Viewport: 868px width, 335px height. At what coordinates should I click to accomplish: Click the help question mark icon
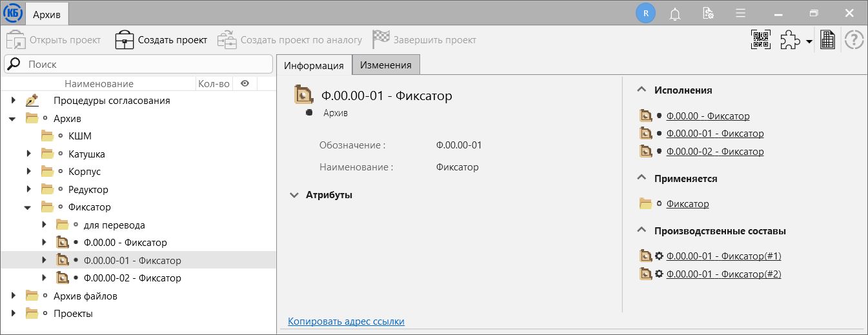coord(854,40)
